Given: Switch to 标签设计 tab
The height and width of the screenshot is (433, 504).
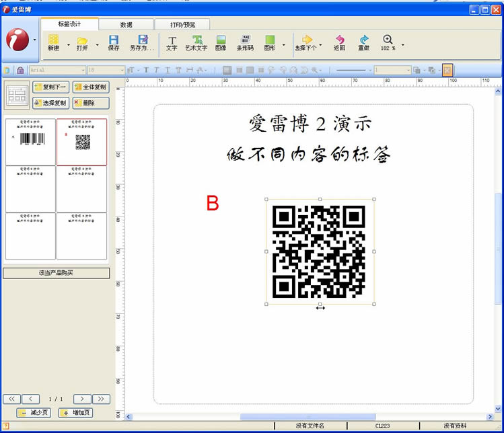Looking at the screenshot, I should point(69,24).
